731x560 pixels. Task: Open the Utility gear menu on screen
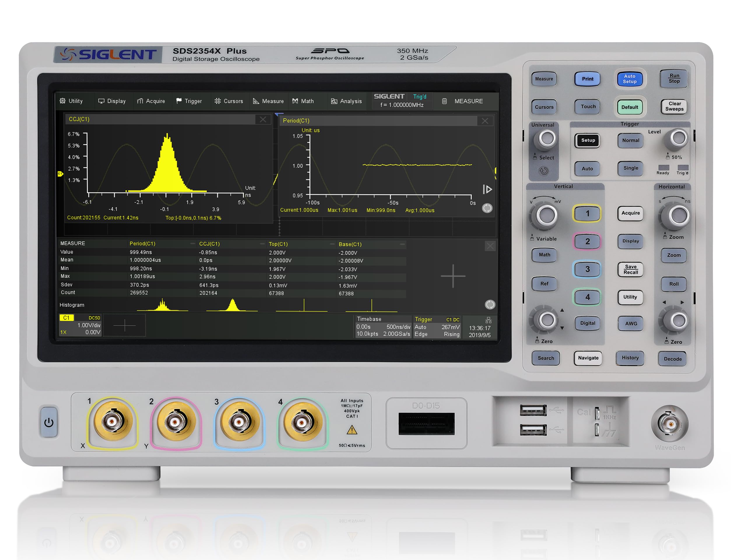coord(71,101)
